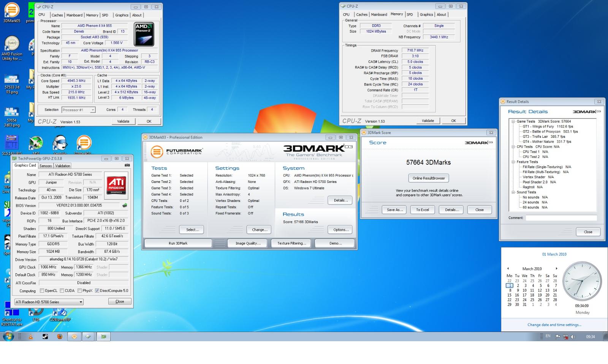Open the Validation tab in GPU-Z
This screenshot has width=608, height=364.
(x=63, y=165)
